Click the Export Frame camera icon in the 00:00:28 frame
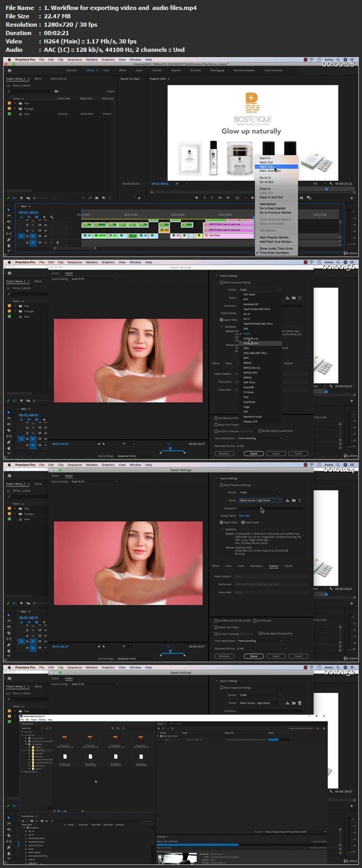Image resolution: width=362 pixels, height=868 pixels. pyautogui.click(x=301, y=198)
